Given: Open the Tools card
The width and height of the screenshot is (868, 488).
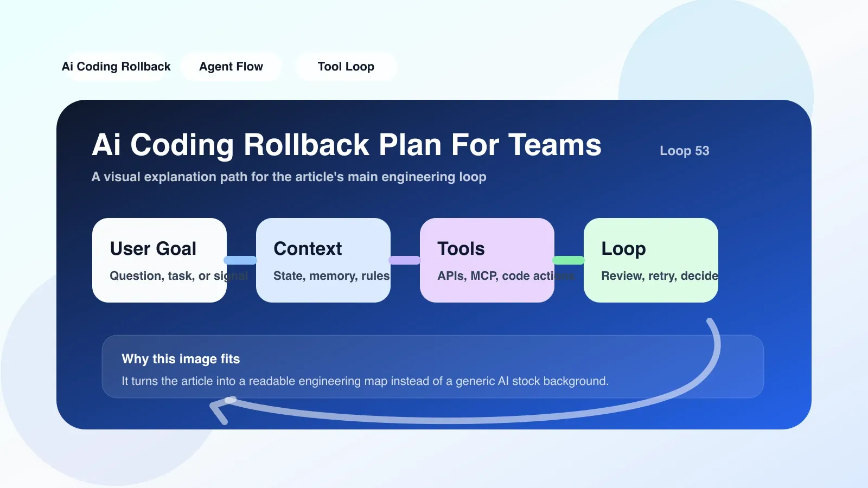Looking at the screenshot, I should 487,260.
